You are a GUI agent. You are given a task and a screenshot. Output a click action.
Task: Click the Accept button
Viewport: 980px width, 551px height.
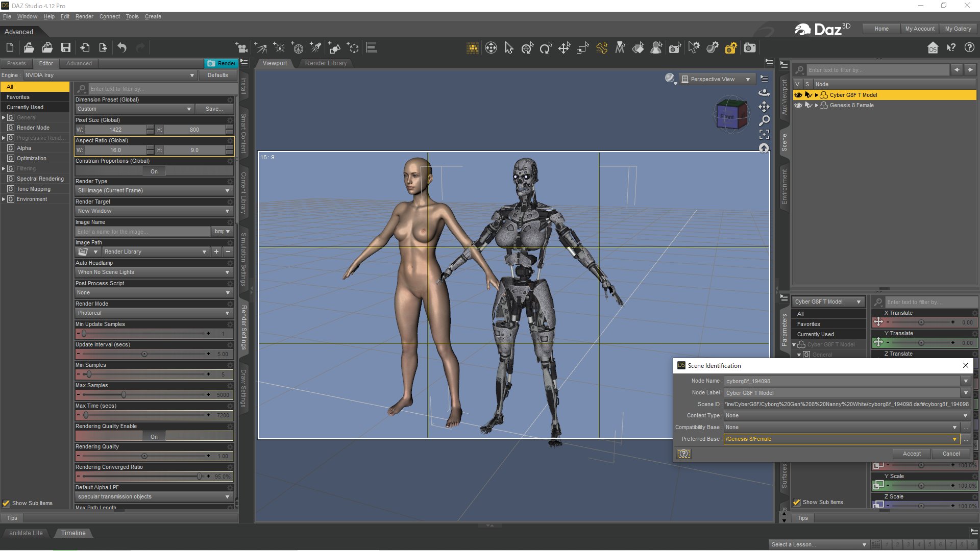click(912, 454)
